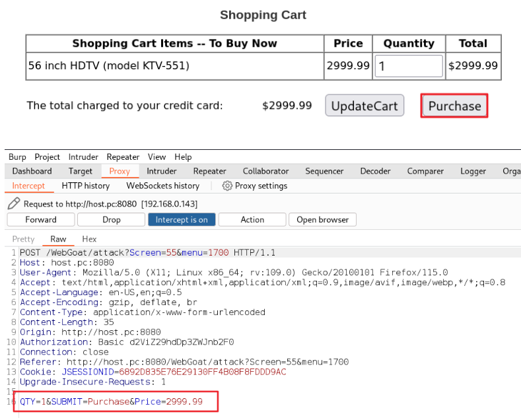Click the POST /WebGoat/attack request line
The image size is (521, 420).
coord(147,252)
